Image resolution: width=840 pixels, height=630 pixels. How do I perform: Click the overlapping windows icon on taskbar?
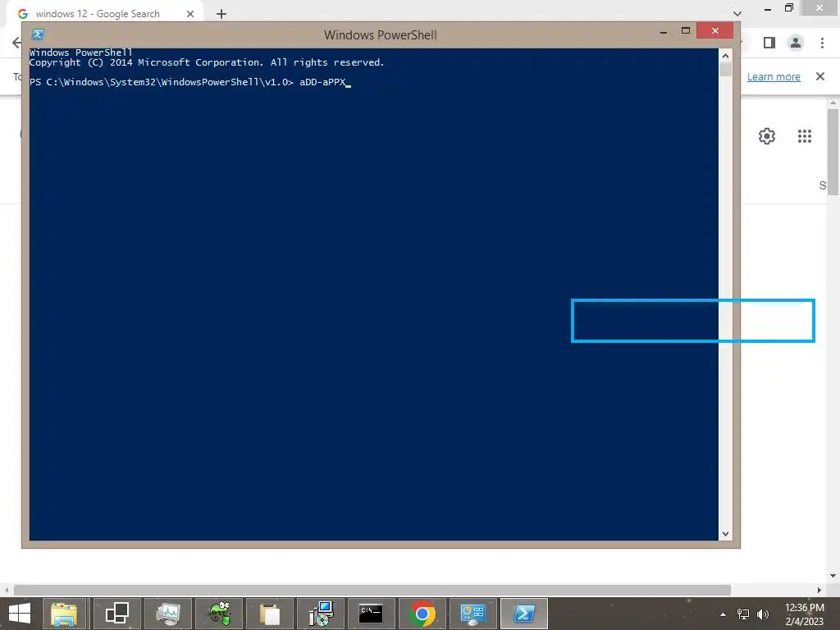point(116,614)
